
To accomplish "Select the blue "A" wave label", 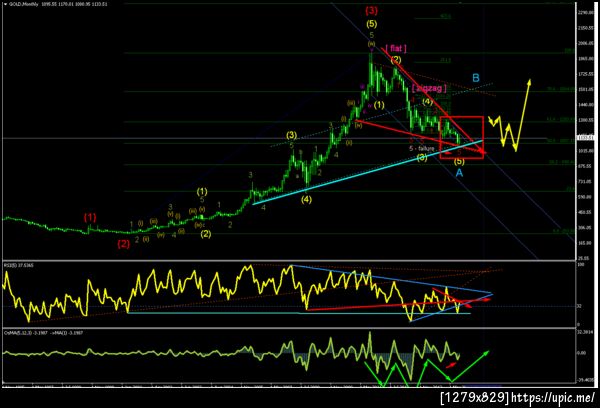I will [459, 173].
